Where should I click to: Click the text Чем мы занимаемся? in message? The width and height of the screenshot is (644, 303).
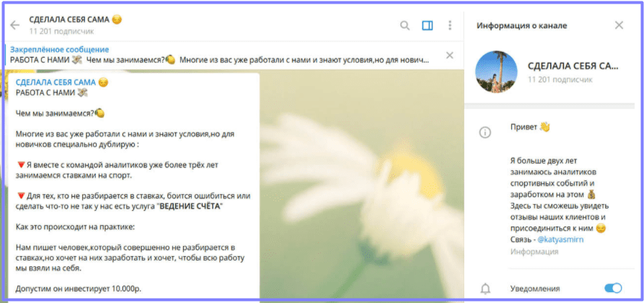(60, 114)
